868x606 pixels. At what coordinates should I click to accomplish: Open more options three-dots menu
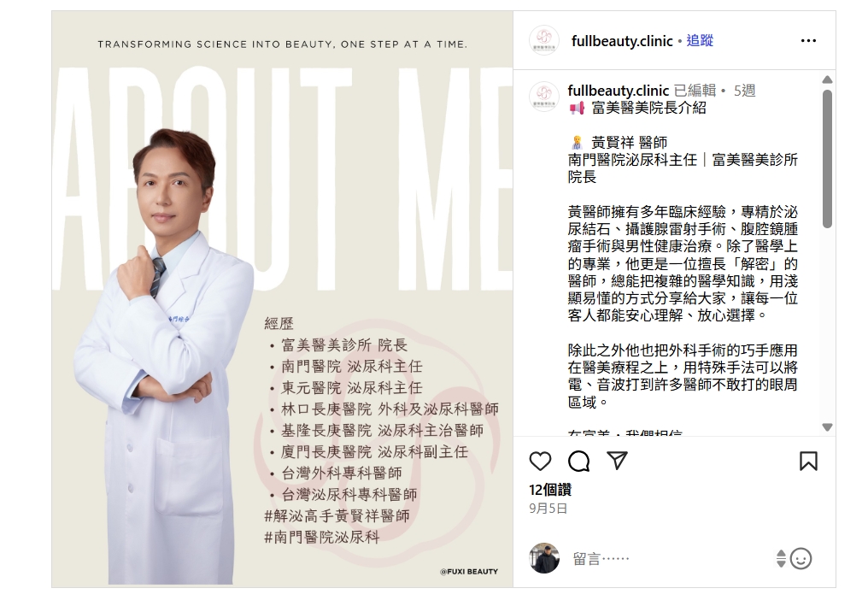point(808,40)
